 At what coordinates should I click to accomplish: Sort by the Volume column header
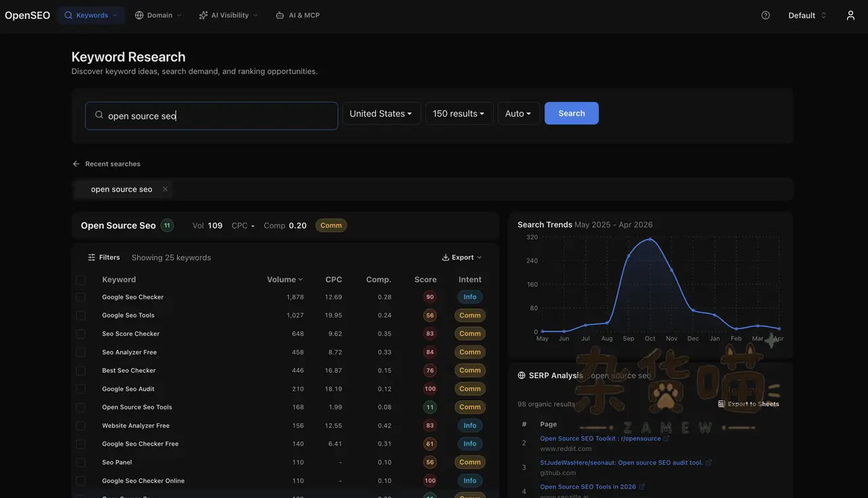coord(285,280)
